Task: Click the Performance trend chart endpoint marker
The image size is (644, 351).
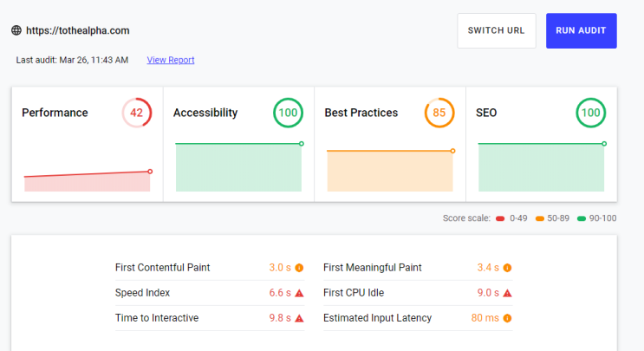Action: coord(150,172)
